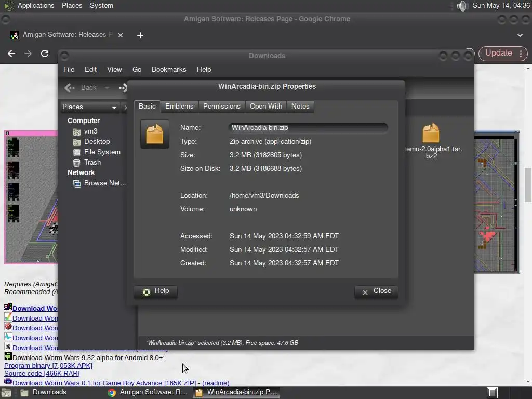Click the show desktop icon in bottom panel
532x399 pixels.
pos(6,393)
